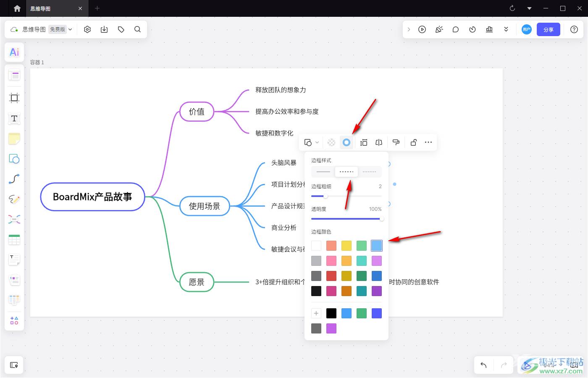
Task: Select the Mind map tool
Action: pyautogui.click(x=14, y=219)
